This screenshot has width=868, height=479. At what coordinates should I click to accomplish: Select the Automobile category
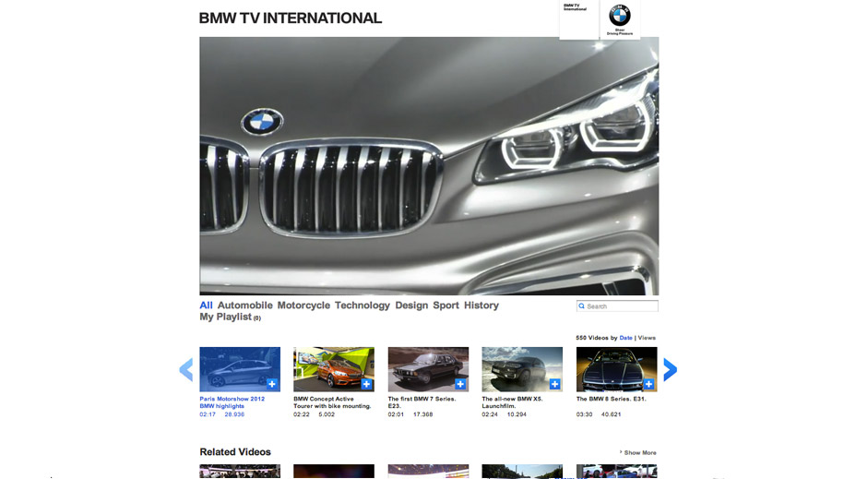[244, 305]
